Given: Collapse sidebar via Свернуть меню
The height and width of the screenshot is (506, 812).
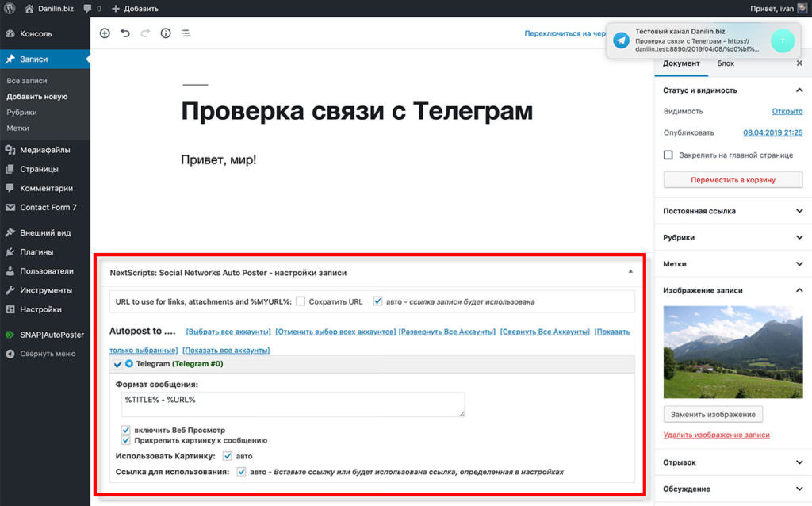Looking at the screenshot, I should point(45,354).
